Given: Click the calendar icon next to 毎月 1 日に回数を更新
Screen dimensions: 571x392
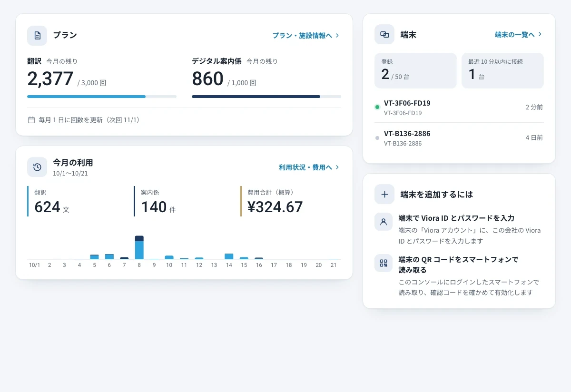Looking at the screenshot, I should (x=31, y=120).
